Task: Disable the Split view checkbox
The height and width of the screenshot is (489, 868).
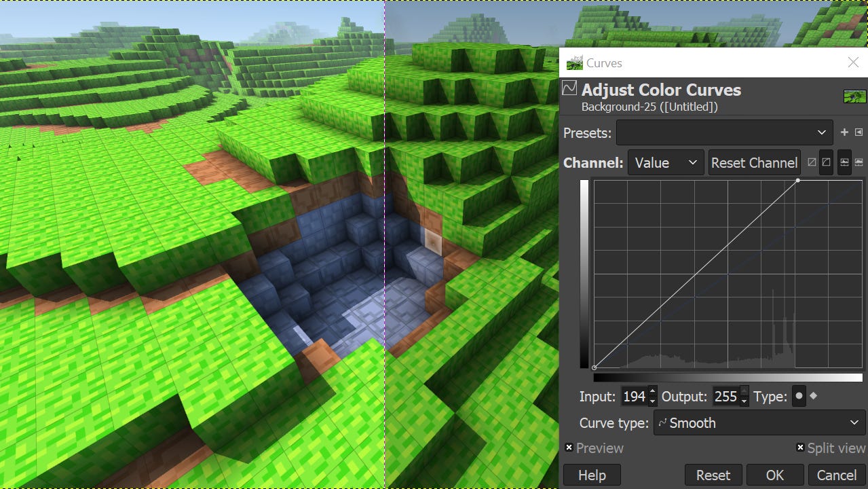Action: pos(800,448)
